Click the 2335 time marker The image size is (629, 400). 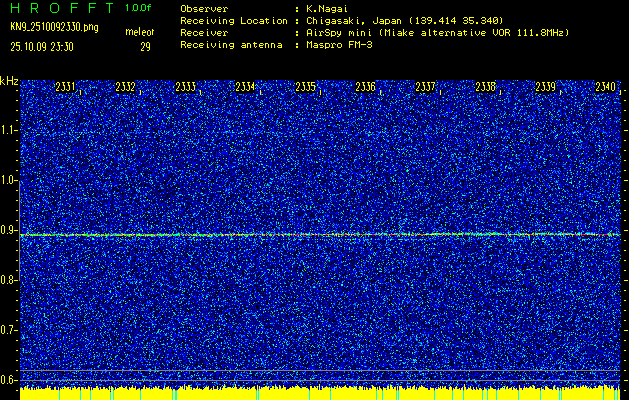click(306, 87)
